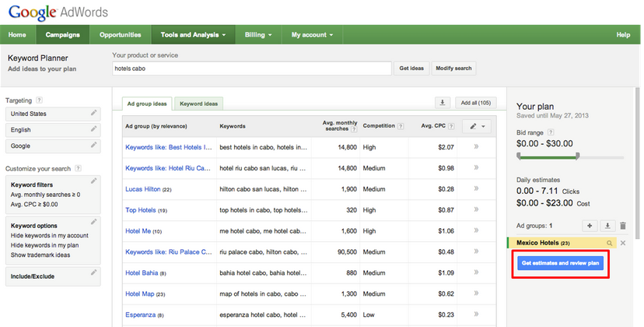The width and height of the screenshot is (644, 327).
Task: Edit the Google network pencil icon
Action: point(93,145)
